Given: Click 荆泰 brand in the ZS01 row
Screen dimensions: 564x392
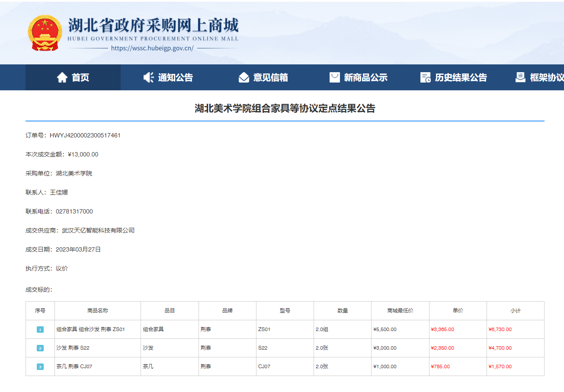Looking at the screenshot, I should tap(206, 329).
